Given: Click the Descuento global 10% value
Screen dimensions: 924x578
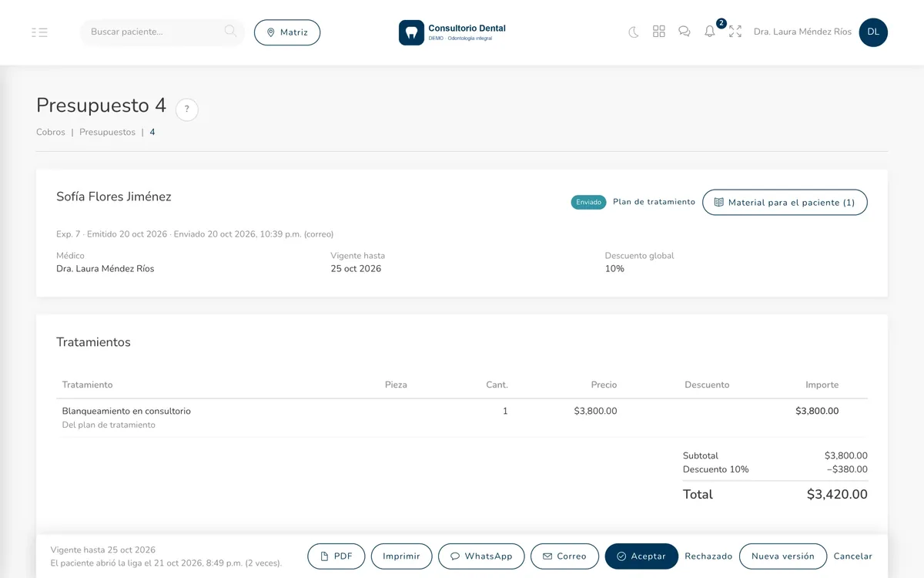Looking at the screenshot, I should 614,269.
